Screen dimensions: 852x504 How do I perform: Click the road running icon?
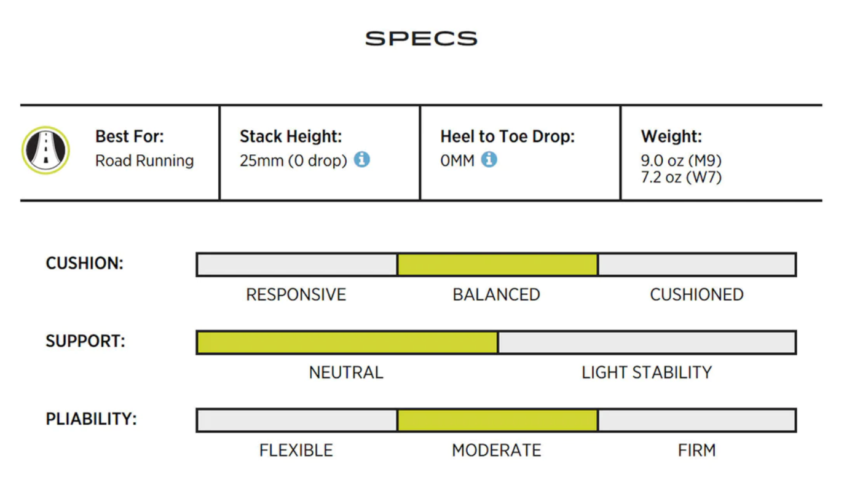coord(45,150)
